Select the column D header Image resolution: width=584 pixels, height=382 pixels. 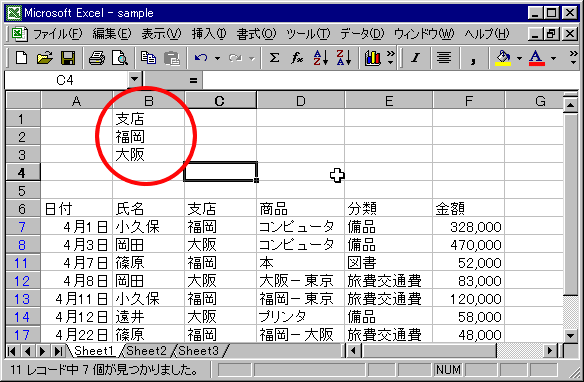[301, 101]
